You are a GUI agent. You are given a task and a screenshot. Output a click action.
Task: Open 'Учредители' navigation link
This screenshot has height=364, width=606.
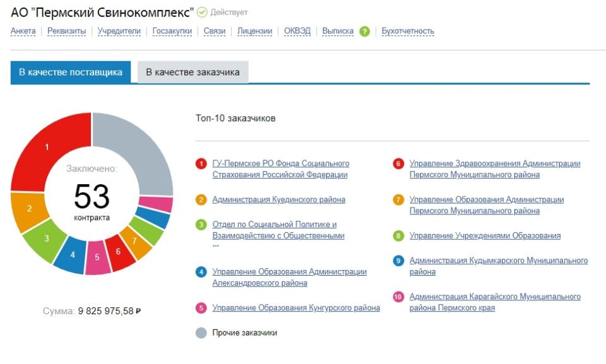coord(119,32)
